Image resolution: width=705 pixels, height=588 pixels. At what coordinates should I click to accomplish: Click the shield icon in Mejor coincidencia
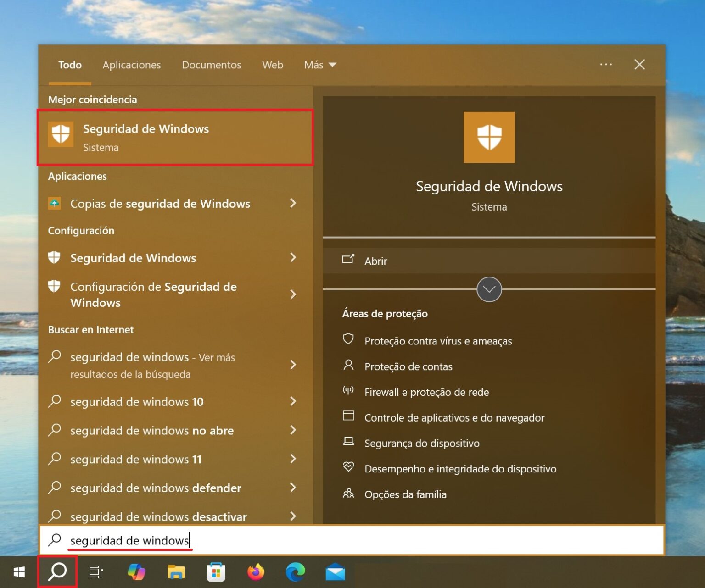(61, 134)
